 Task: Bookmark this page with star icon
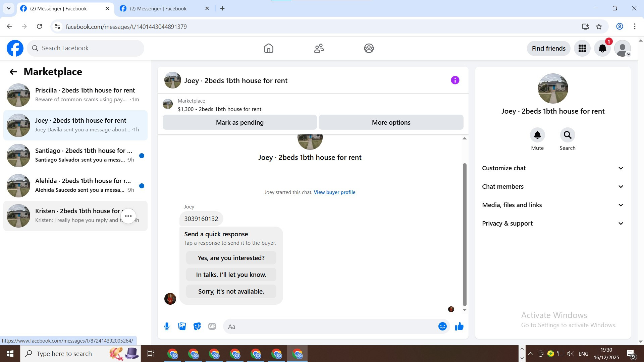(599, 26)
